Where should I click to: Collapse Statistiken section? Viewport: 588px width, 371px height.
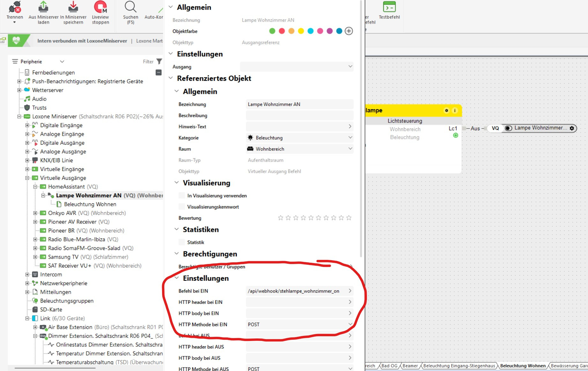176,229
